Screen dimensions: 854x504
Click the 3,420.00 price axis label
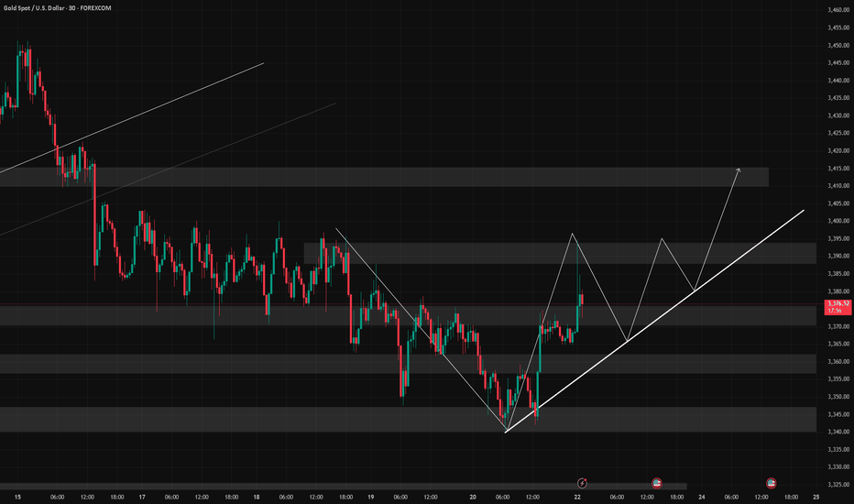point(838,151)
